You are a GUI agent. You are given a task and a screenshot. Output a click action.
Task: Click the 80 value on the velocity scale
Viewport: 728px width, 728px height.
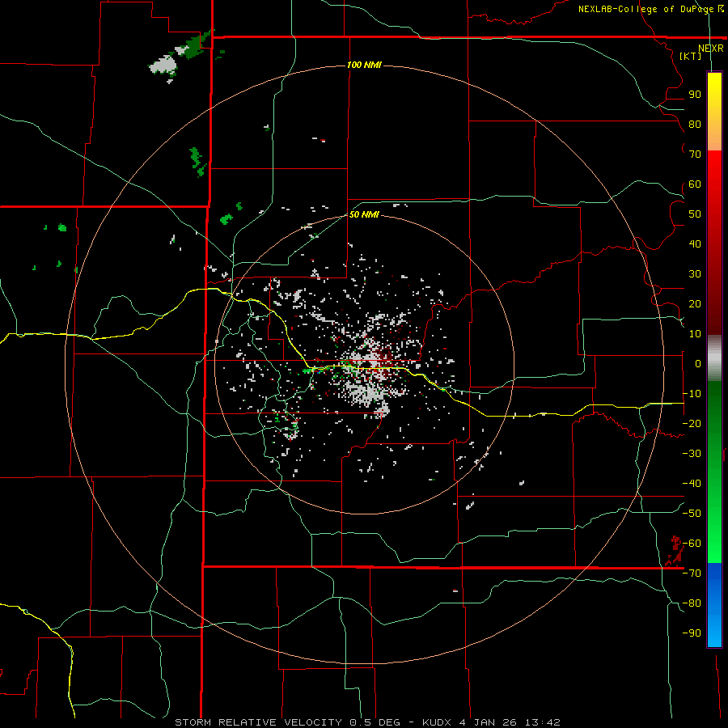coord(695,124)
